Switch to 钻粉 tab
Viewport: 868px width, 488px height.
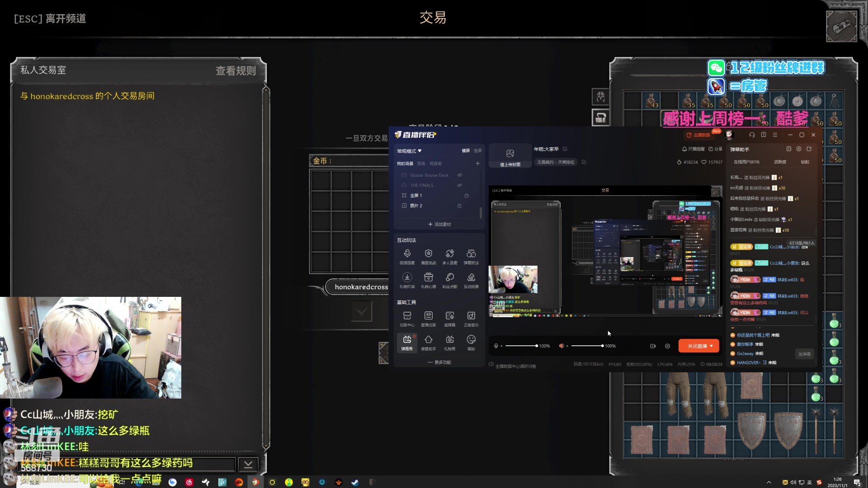point(805,162)
